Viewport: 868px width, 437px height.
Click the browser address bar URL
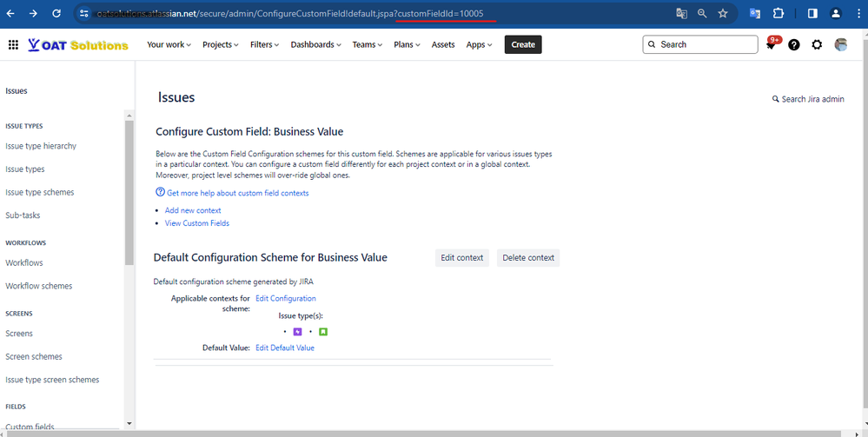click(x=290, y=14)
